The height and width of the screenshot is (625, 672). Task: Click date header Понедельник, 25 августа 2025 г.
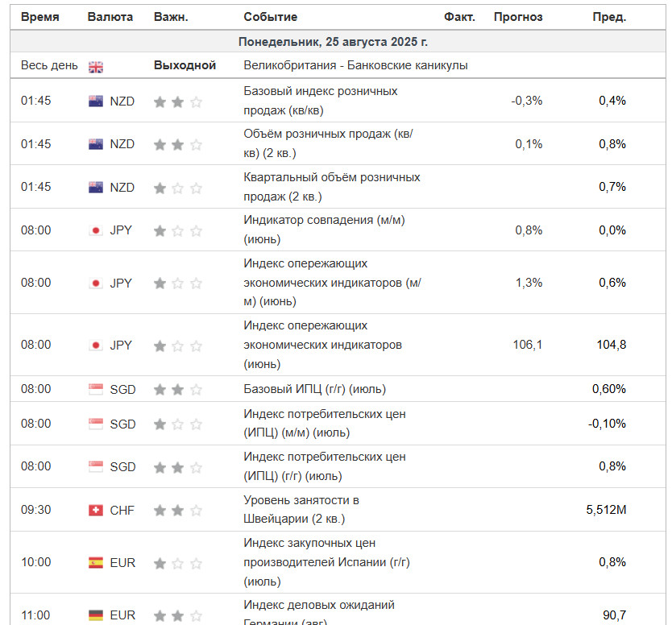tap(333, 42)
